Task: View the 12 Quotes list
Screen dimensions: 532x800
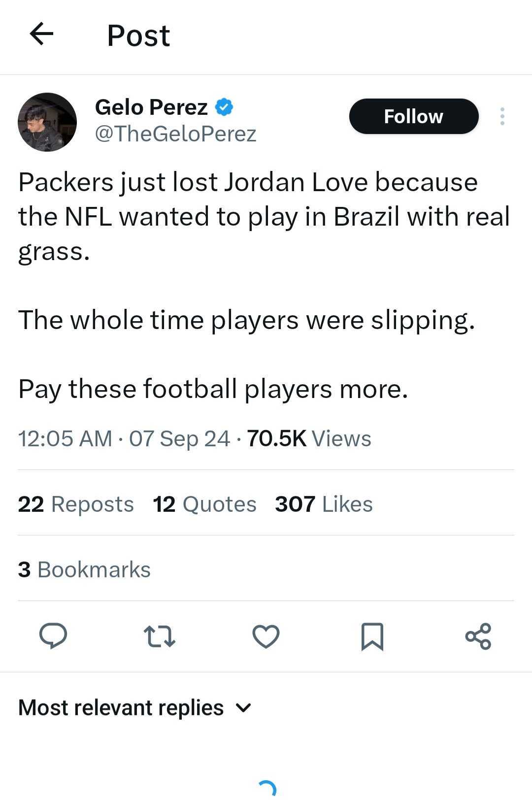Action: coord(204,504)
